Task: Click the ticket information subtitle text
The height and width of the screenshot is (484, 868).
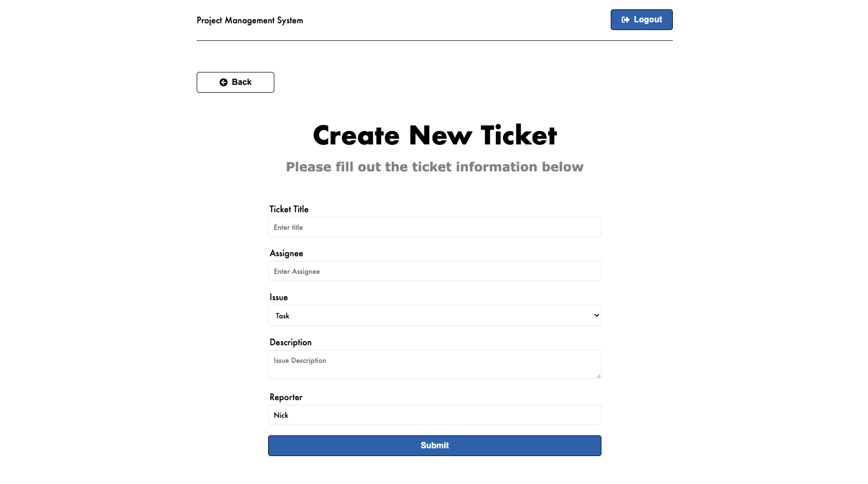Action: (435, 167)
